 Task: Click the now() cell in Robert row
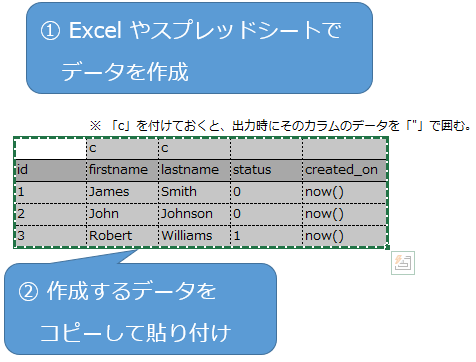pos(345,236)
